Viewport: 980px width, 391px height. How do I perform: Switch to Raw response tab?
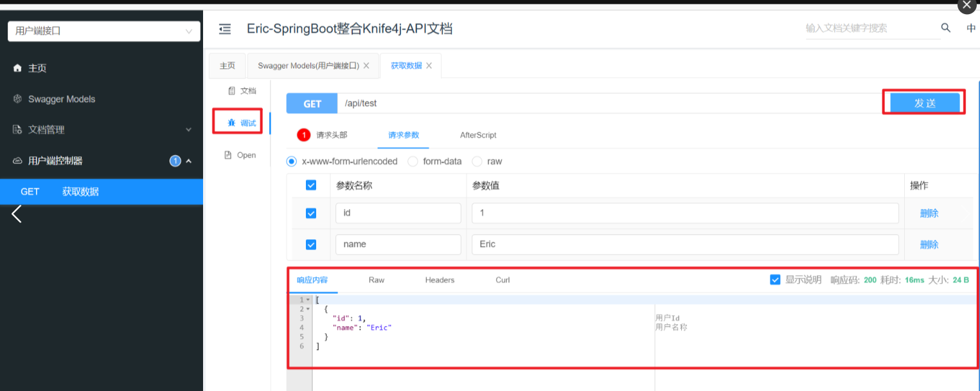[377, 280]
